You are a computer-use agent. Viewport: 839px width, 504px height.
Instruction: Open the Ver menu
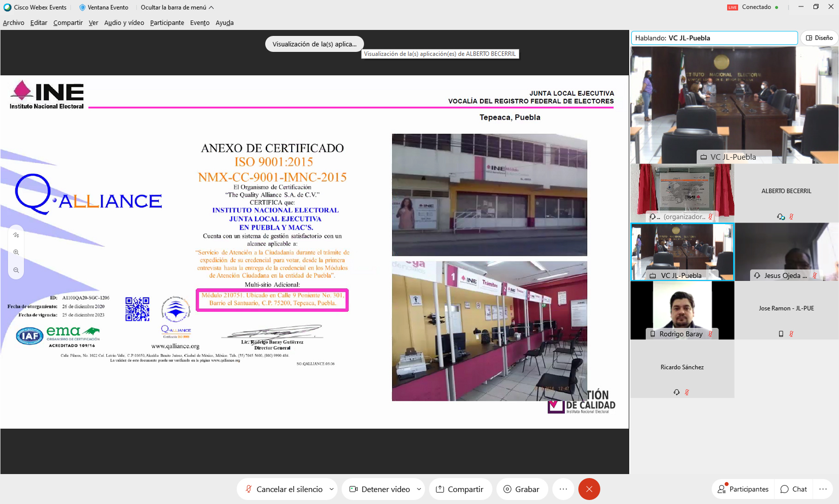93,22
